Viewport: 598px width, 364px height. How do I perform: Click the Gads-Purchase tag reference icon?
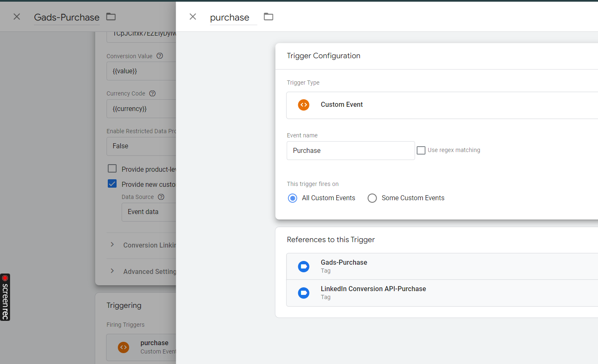(304, 266)
